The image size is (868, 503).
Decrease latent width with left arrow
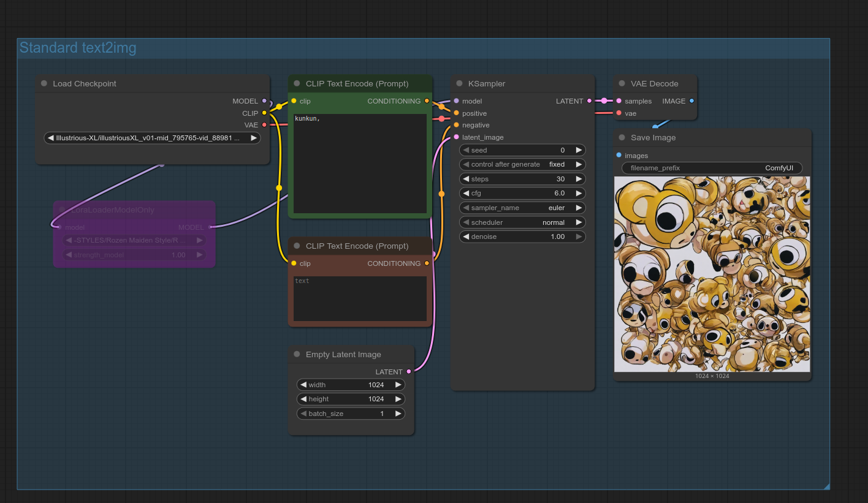pos(303,385)
